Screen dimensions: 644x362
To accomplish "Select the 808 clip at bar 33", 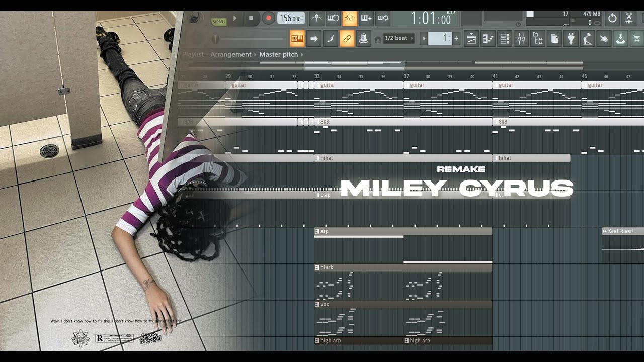I will 404,122.
